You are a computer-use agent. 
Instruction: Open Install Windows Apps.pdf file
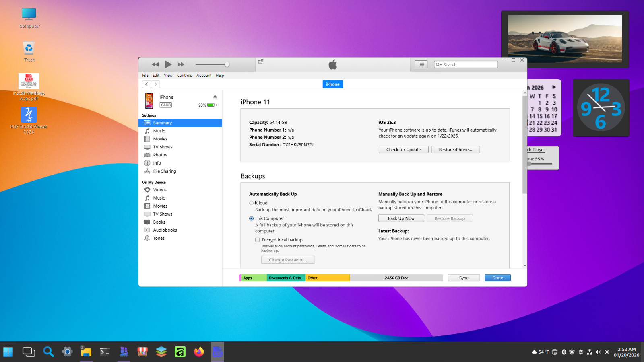click(29, 87)
